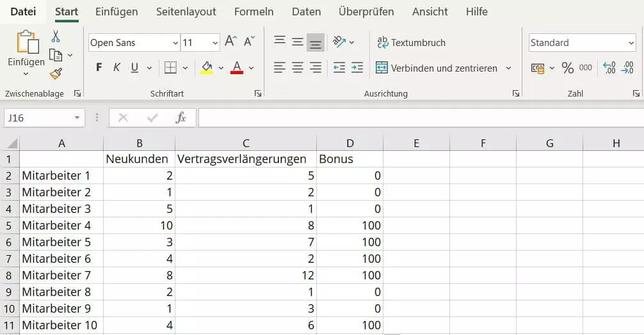
Task: Center text horizontally icon
Action: (x=298, y=67)
